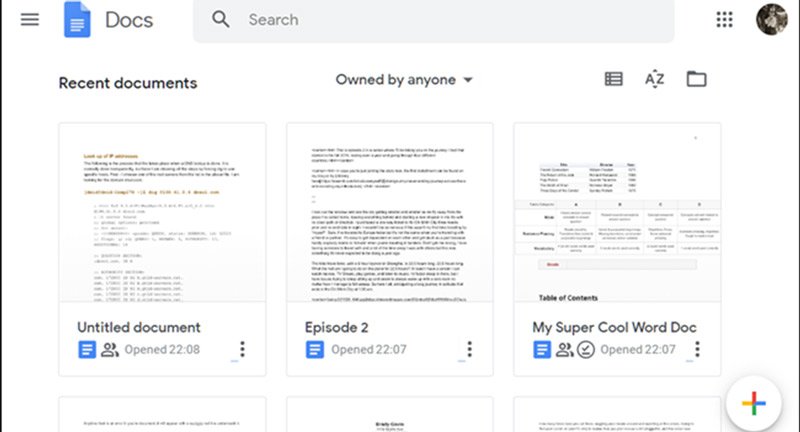
Task: Click the search magnifier icon
Action: 221,19
